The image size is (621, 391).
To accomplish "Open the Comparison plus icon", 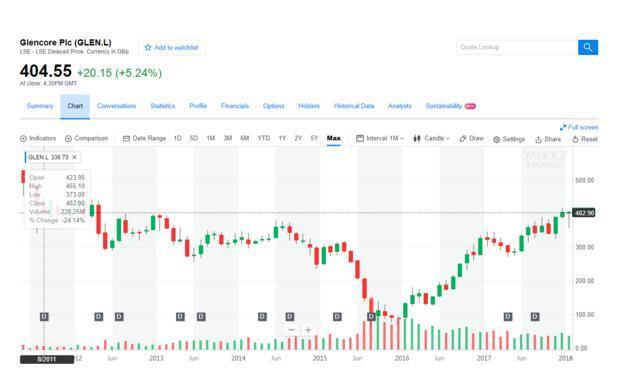I will click(68, 139).
